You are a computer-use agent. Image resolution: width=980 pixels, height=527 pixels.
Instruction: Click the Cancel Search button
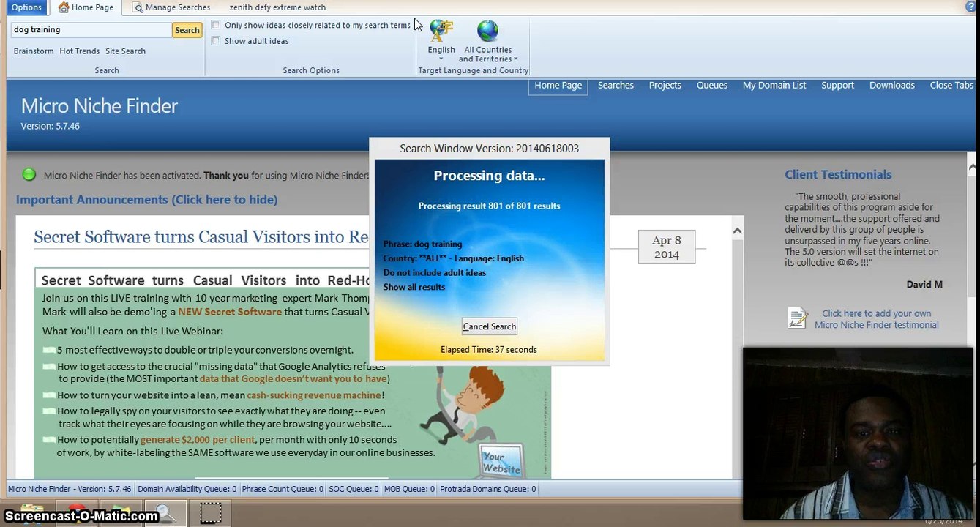tap(490, 326)
